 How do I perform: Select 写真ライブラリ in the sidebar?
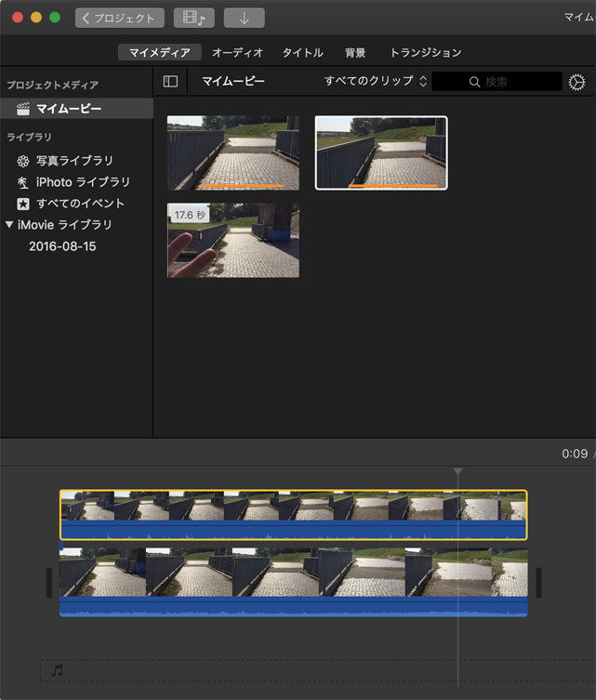[x=74, y=161]
